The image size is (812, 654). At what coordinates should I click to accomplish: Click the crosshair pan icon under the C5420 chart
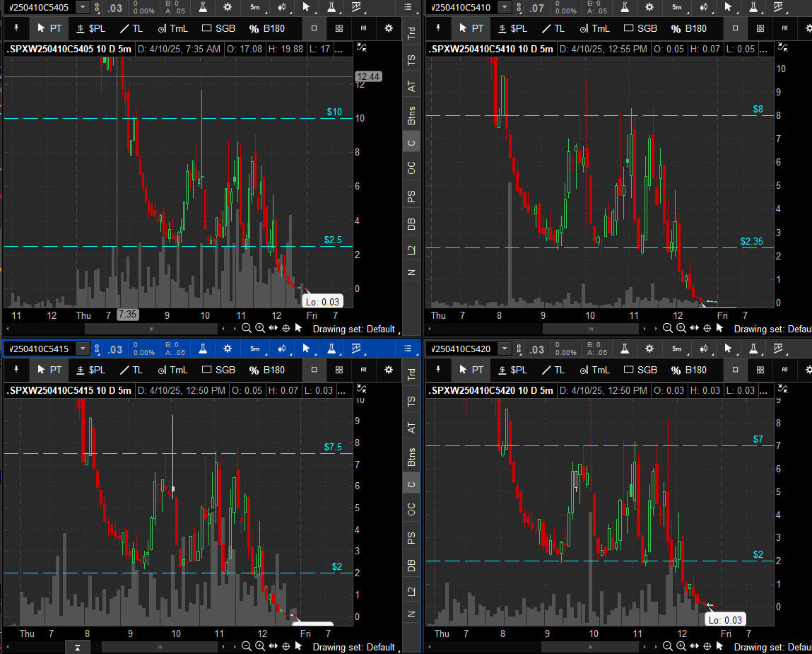point(707,646)
